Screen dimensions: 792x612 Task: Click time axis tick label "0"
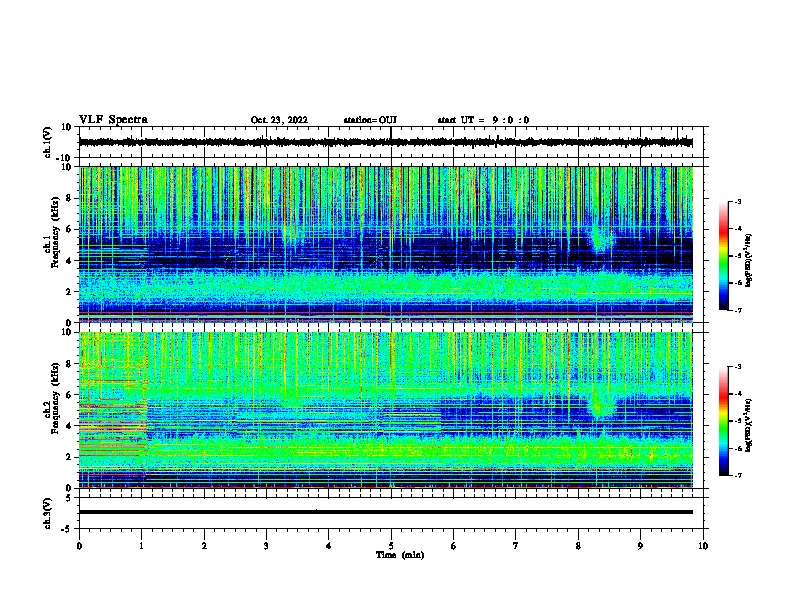click(79, 546)
